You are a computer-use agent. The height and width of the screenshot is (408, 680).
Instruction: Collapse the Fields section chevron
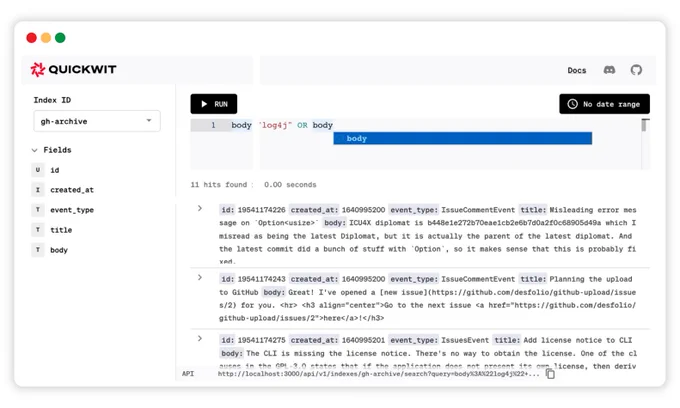point(35,150)
